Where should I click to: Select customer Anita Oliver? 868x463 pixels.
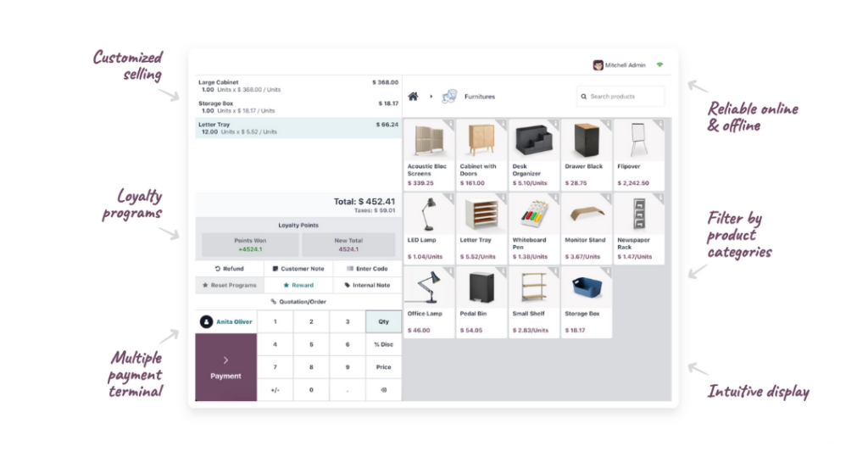coord(225,321)
